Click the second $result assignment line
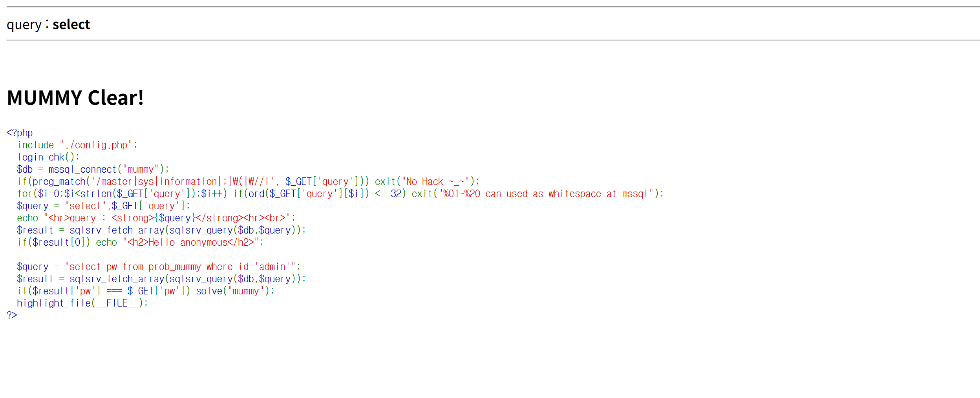This screenshot has width=980, height=398. coord(161,279)
